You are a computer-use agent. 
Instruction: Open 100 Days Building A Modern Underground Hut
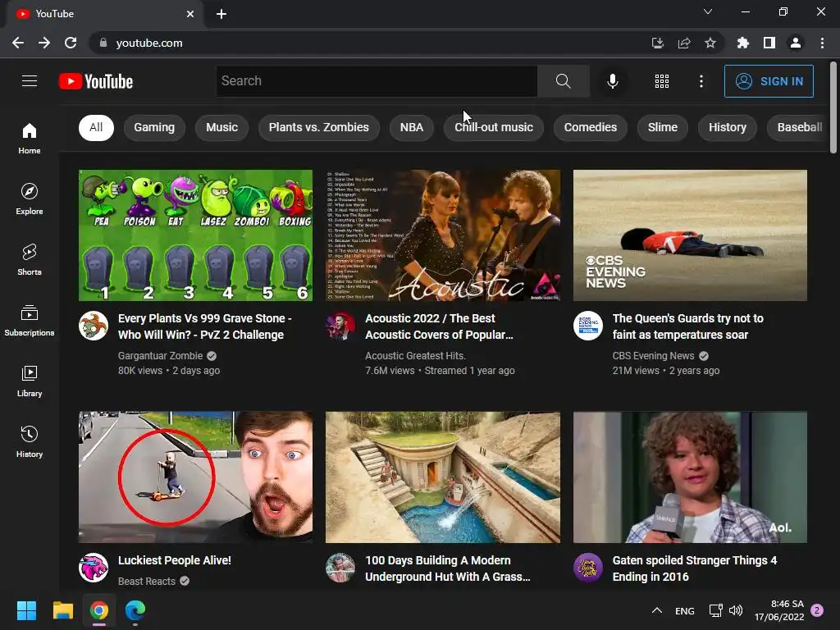click(x=448, y=568)
